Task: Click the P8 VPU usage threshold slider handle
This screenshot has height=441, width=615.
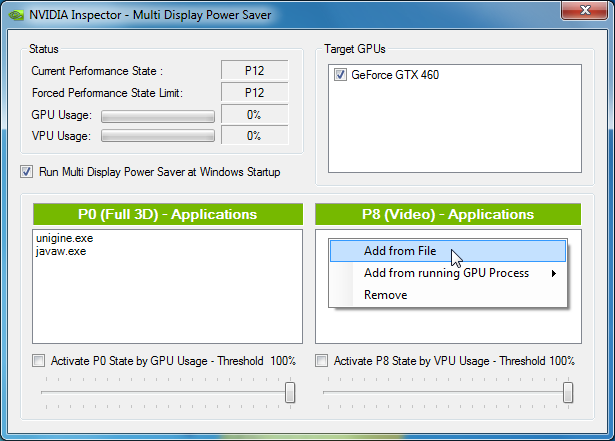Action: click(569, 394)
